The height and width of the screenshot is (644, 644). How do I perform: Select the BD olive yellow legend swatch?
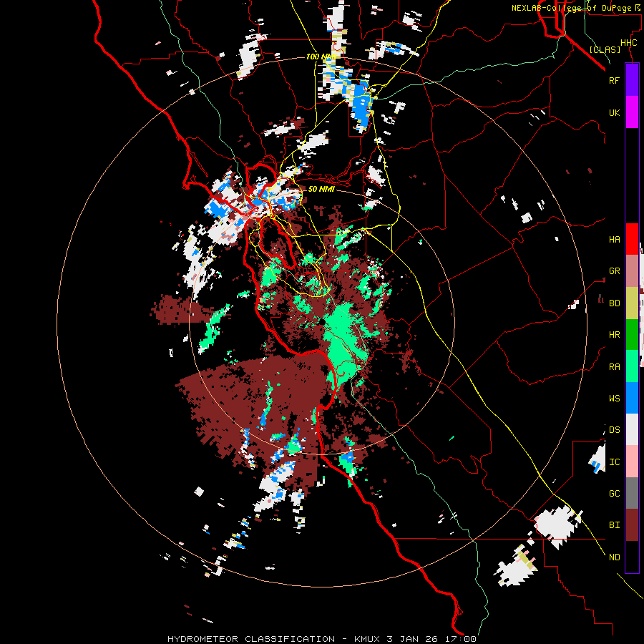tap(632, 303)
